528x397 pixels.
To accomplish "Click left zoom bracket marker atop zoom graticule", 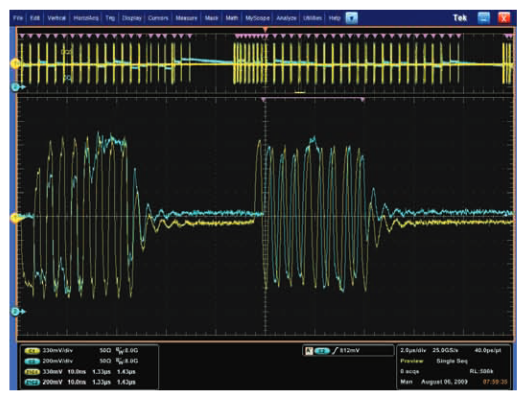I will pos(263,100).
